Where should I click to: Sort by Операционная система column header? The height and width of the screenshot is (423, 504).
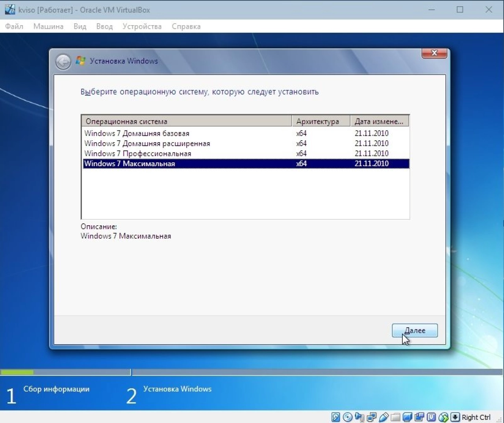coord(187,121)
